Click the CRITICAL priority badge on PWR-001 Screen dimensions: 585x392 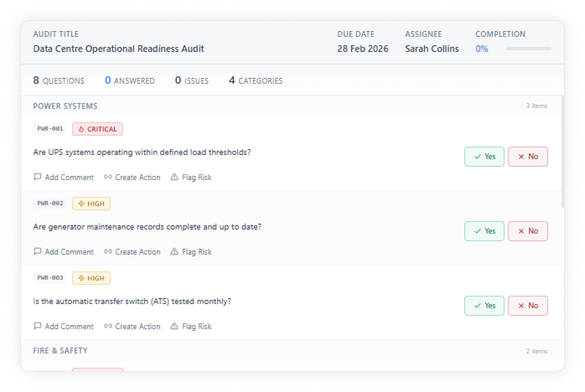pos(97,129)
